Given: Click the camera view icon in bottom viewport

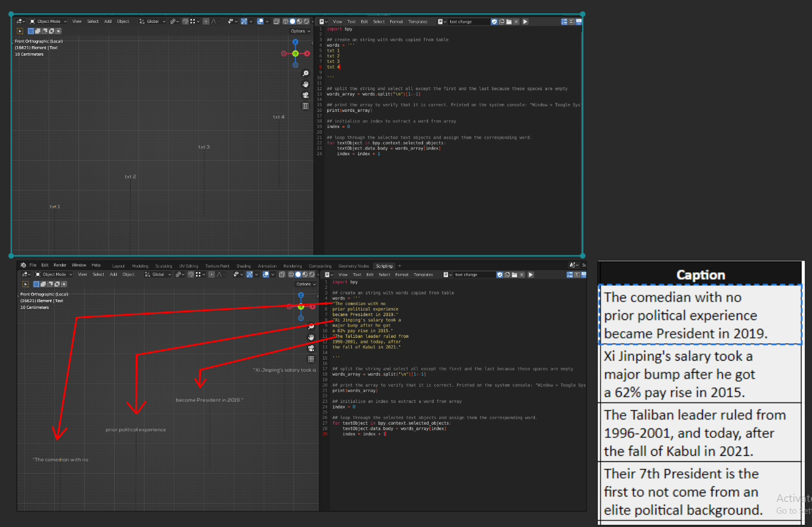Looking at the screenshot, I should 311,348.
